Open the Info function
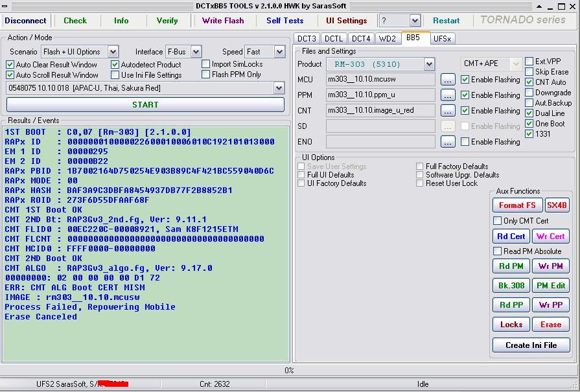This screenshot has width=580, height=392. pyautogui.click(x=121, y=20)
